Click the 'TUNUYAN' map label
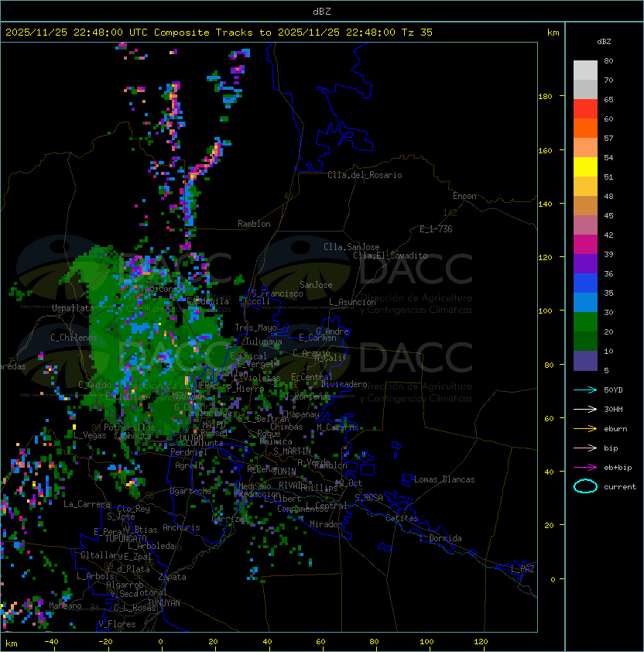Image resolution: width=644 pixels, height=652 pixels. [164, 603]
